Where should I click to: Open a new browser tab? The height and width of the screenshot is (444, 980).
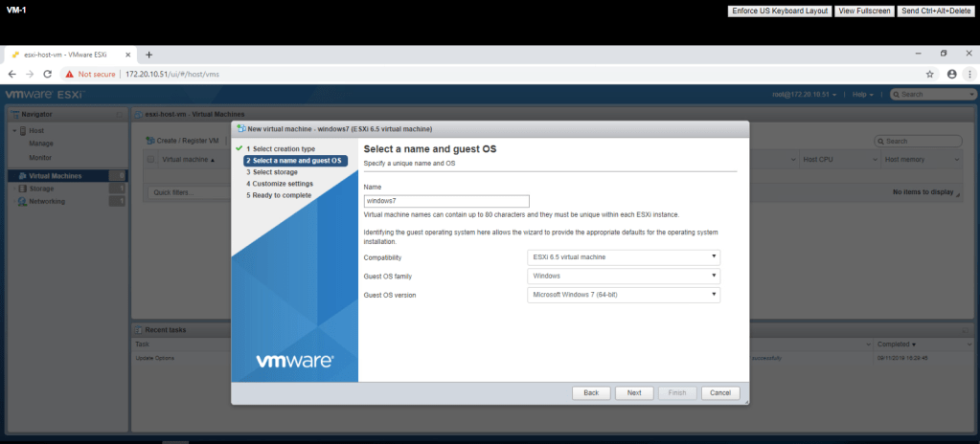point(148,55)
